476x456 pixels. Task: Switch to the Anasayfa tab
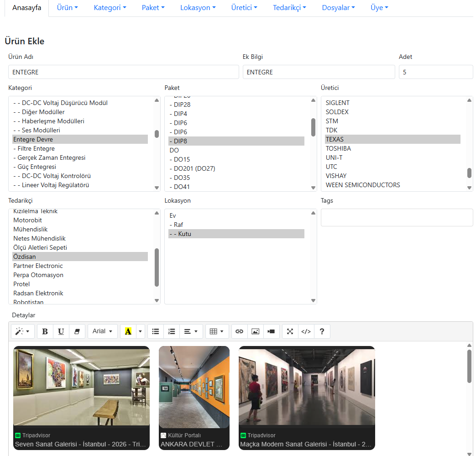pyautogui.click(x=26, y=8)
